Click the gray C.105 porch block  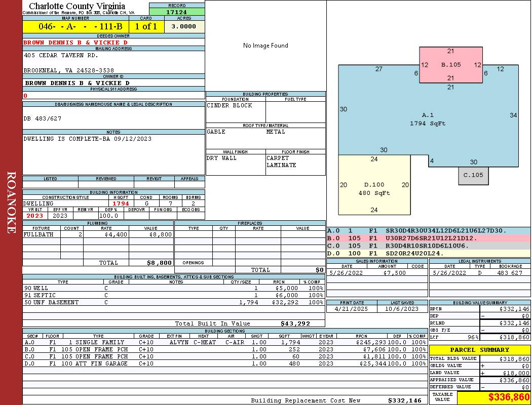coord(473,175)
